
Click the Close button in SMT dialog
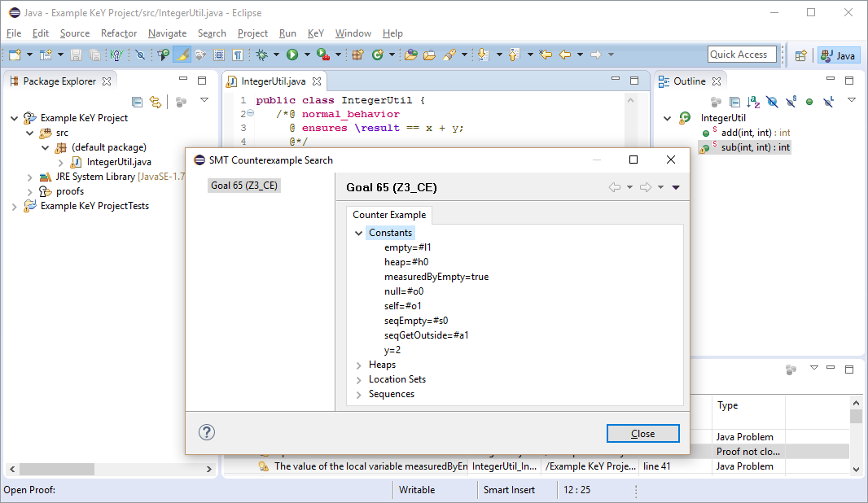pos(642,434)
